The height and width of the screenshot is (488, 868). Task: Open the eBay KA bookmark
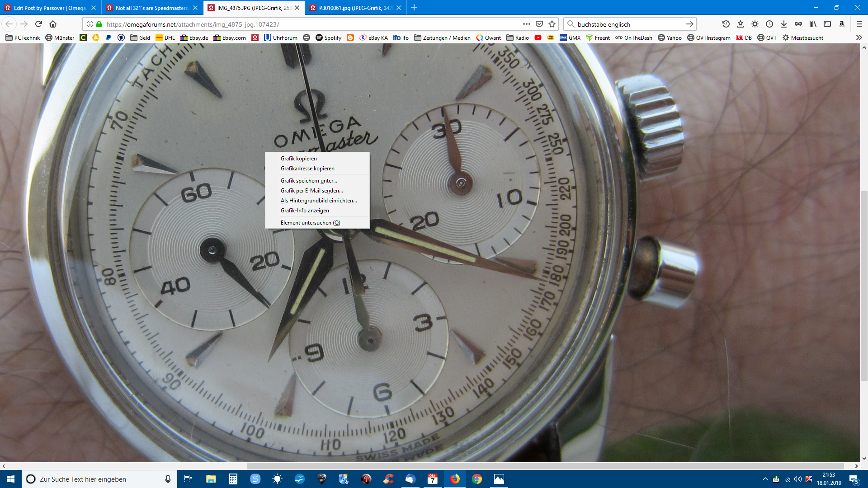coord(374,38)
